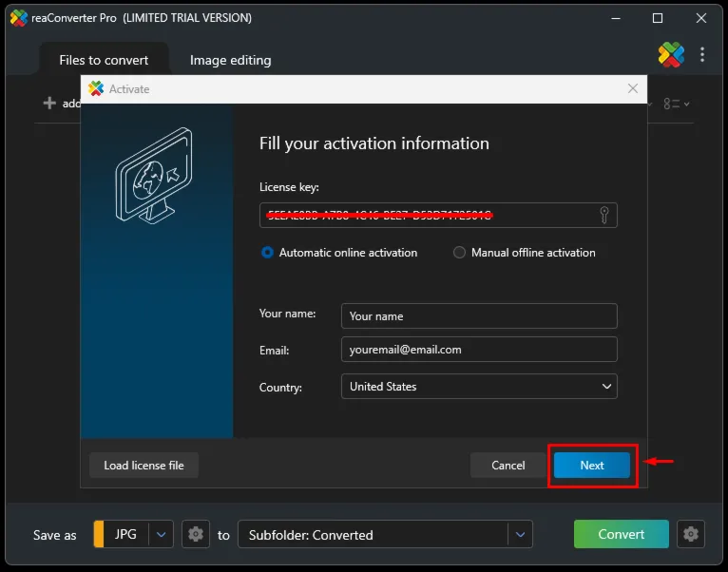728x572 pixels.
Task: Close the Activate dialog with X
Action: click(632, 88)
